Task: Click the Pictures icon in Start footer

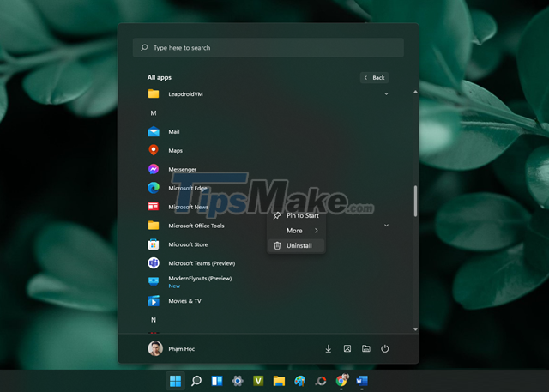Action: click(347, 348)
